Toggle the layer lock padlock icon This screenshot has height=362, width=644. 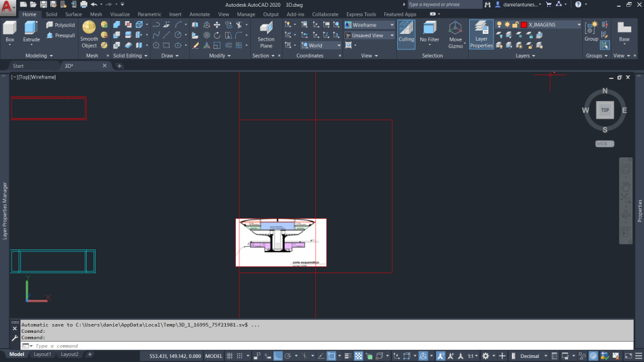tap(515, 24)
